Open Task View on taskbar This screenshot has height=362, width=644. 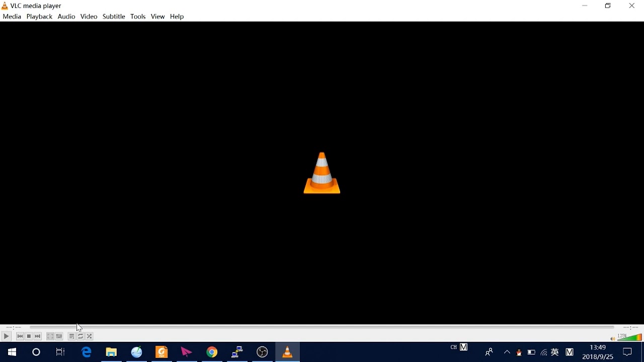pos(60,352)
